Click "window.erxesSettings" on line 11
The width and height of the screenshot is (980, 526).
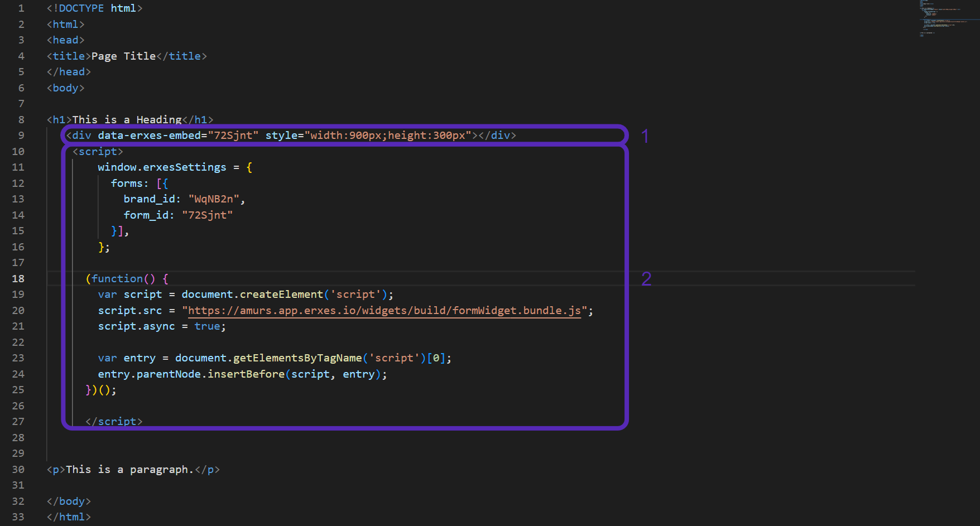pos(162,167)
